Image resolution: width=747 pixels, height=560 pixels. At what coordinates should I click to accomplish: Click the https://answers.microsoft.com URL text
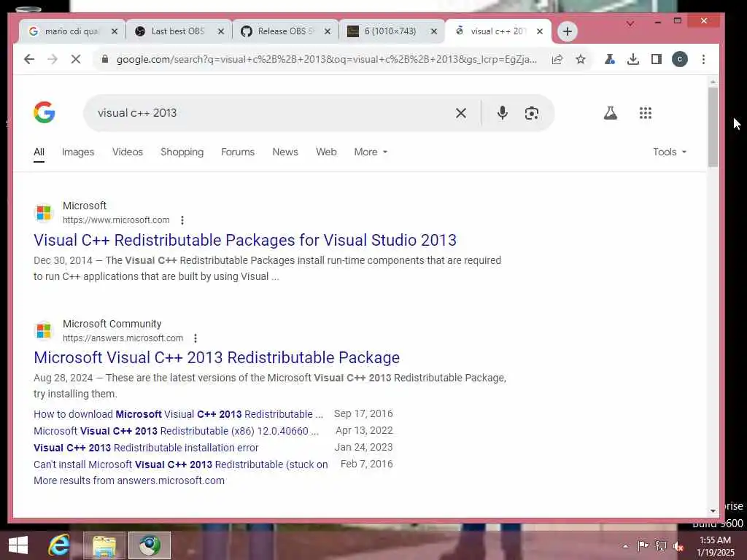(123, 338)
